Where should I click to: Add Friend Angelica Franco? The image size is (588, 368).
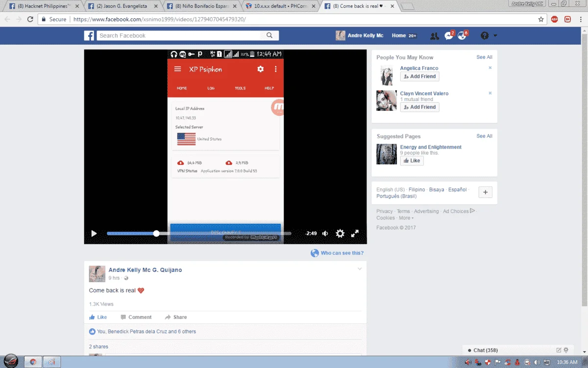click(419, 77)
